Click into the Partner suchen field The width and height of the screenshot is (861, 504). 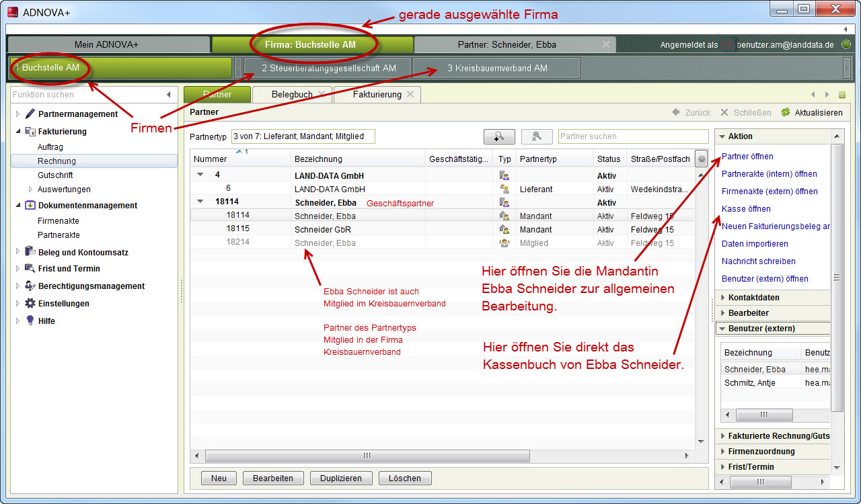(x=632, y=136)
